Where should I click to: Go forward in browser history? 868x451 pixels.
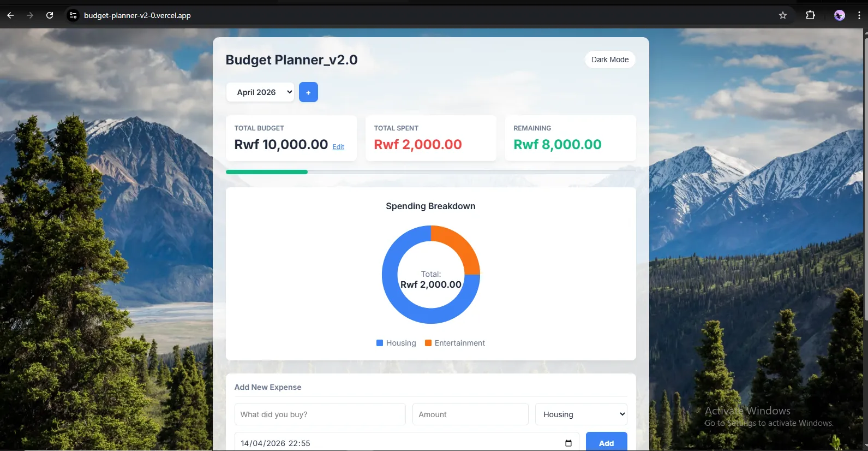point(30,15)
